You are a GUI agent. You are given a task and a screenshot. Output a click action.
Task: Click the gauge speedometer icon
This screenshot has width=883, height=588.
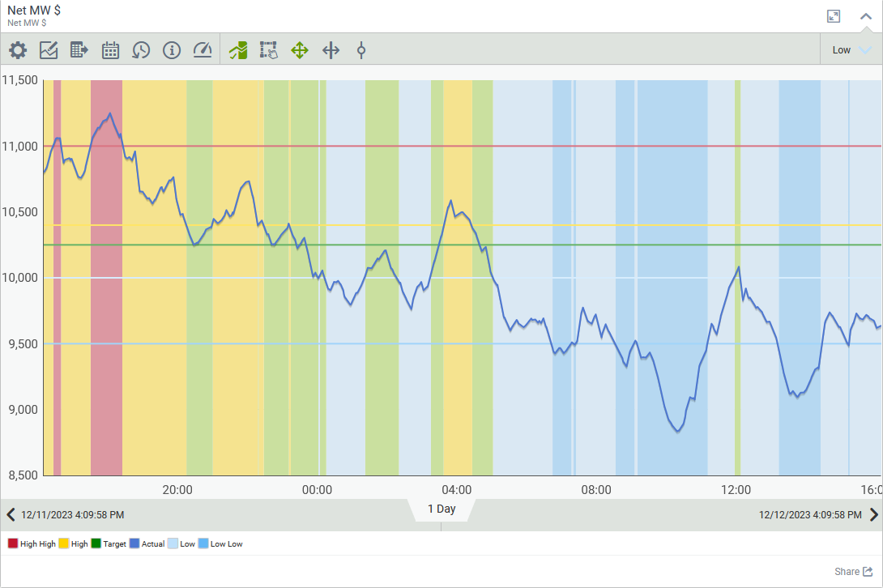203,50
